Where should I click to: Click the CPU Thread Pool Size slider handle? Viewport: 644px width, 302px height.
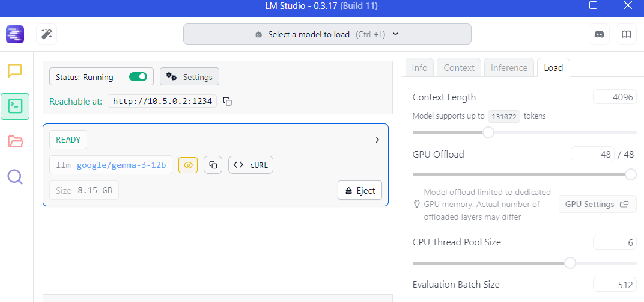click(x=570, y=262)
